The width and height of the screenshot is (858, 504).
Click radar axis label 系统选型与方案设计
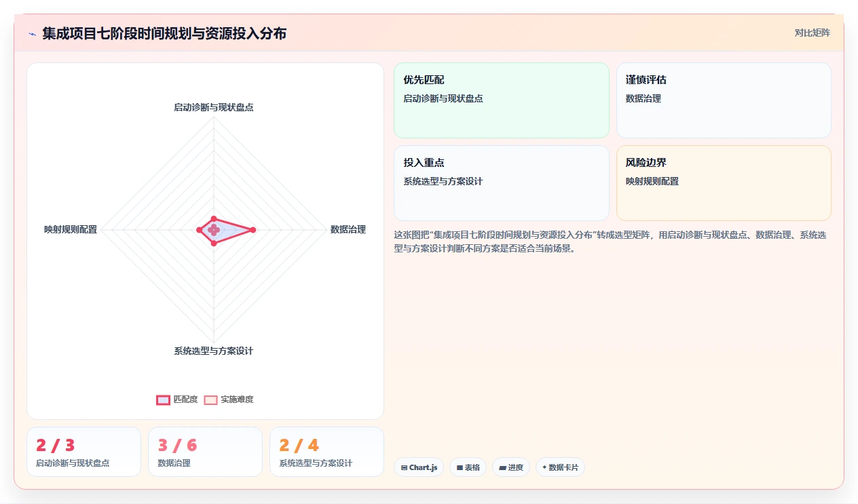pos(214,351)
